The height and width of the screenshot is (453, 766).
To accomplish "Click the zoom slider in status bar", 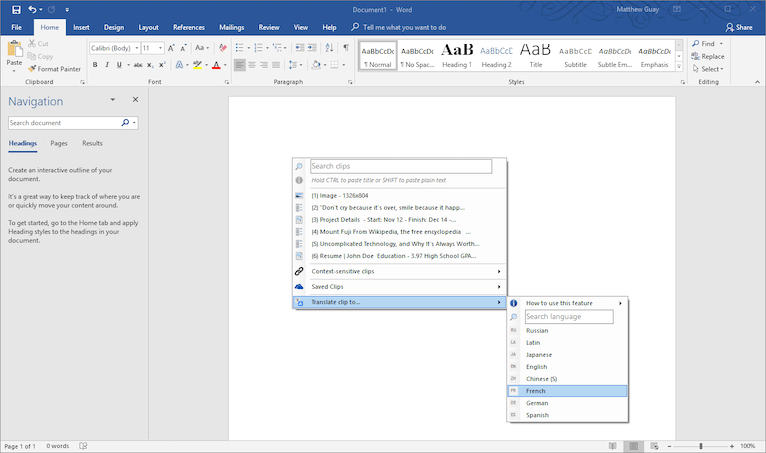I will 701,446.
